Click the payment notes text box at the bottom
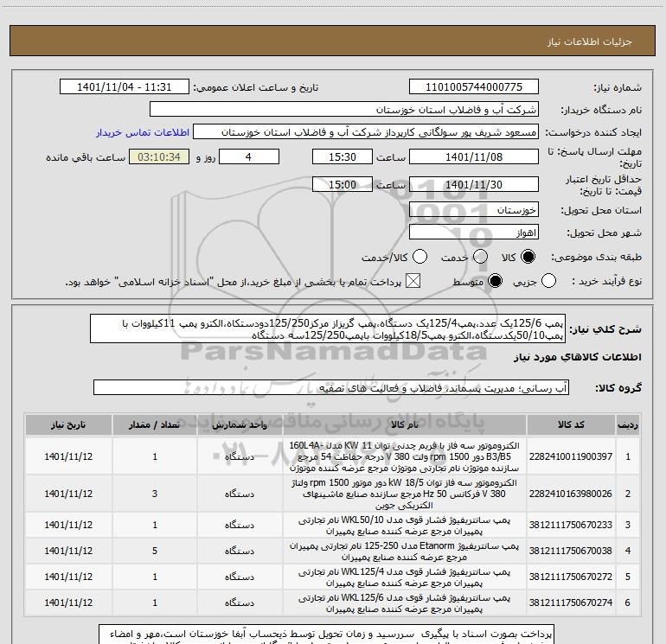The width and height of the screenshot is (666, 644). click(x=327, y=634)
